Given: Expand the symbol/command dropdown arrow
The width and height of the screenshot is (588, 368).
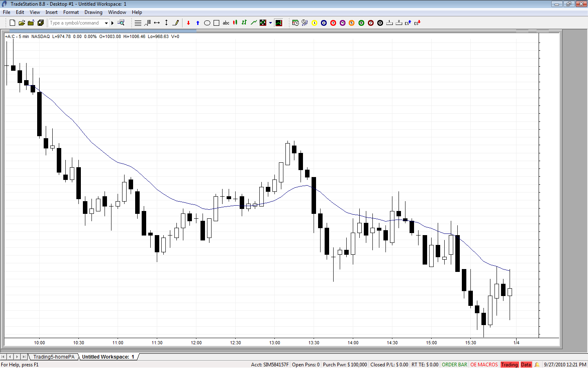Looking at the screenshot, I should pos(106,23).
